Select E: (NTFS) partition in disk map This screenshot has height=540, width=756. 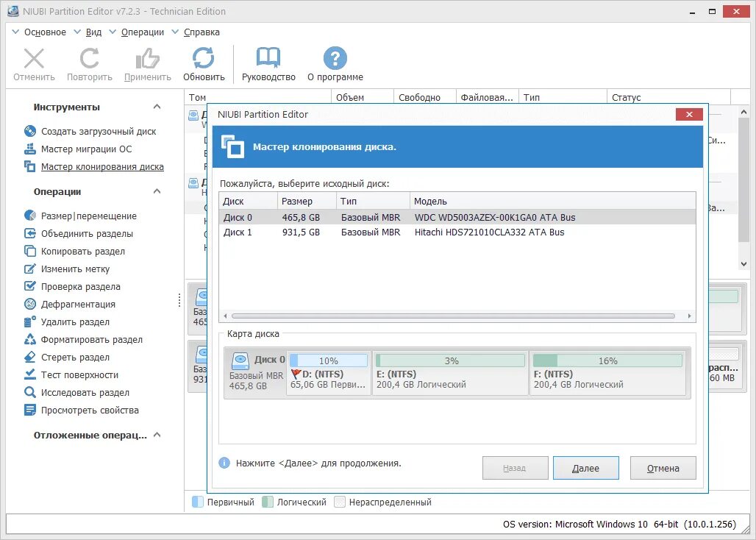(450, 374)
